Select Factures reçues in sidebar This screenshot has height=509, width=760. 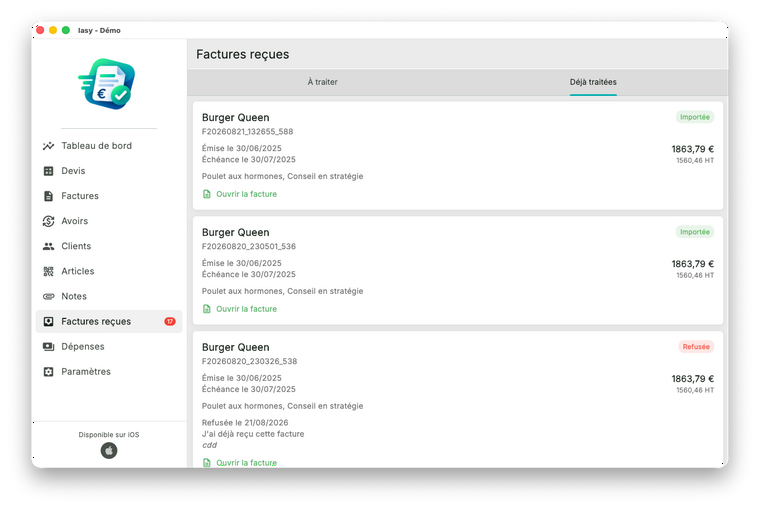(x=109, y=321)
